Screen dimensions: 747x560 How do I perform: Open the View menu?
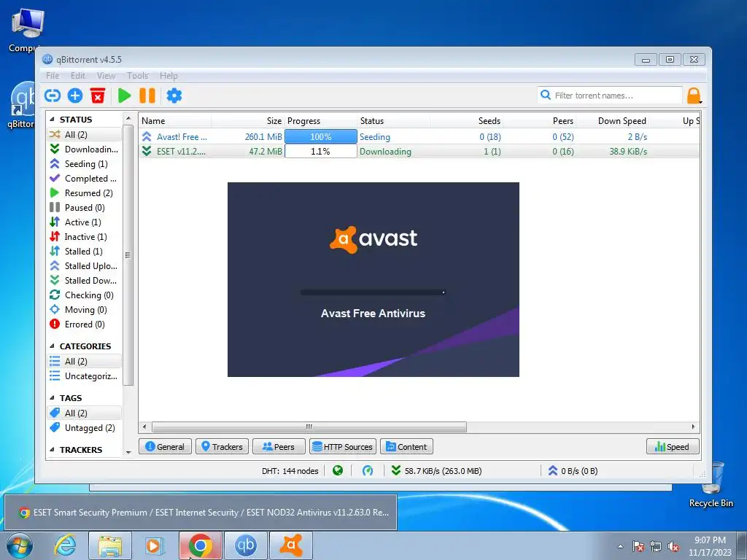(106, 76)
